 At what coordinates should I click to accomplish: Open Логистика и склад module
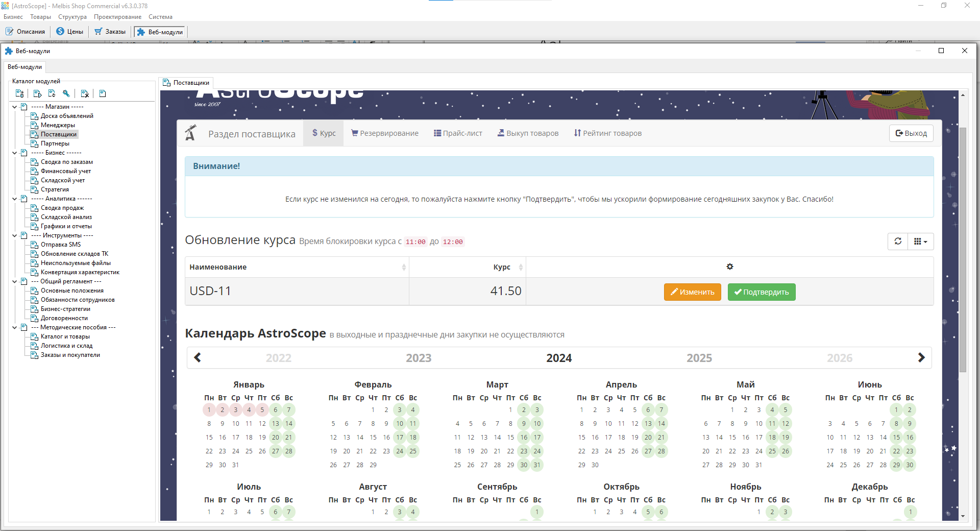coord(66,346)
